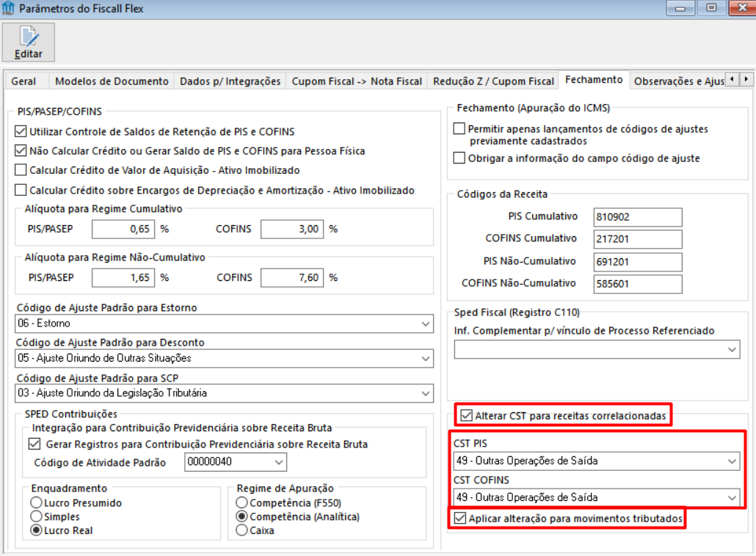The height and width of the screenshot is (556, 756).
Task: Toggle Alterar CST para receitas correlacionadas
Action: pyautogui.click(x=466, y=415)
